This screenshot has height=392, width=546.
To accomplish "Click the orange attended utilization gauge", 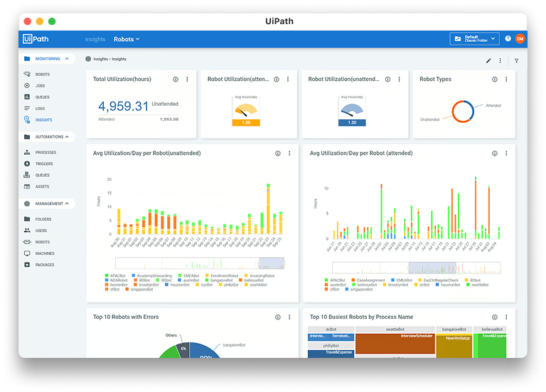I will [x=246, y=112].
